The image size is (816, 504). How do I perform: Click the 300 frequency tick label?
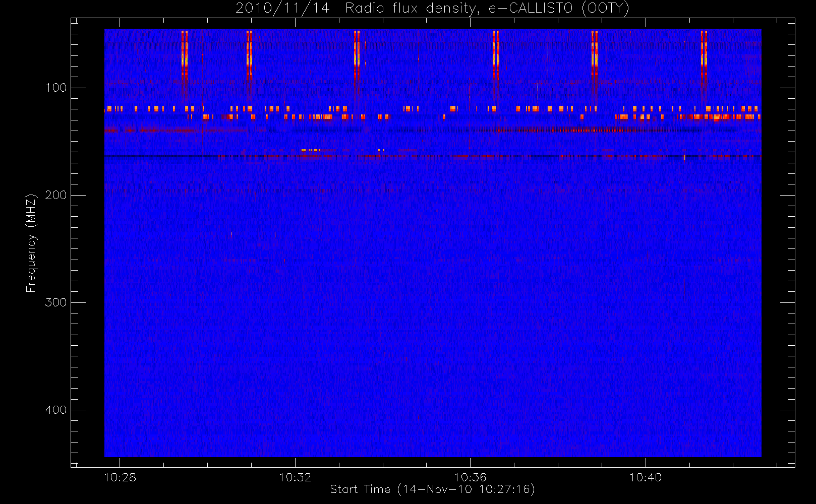[55, 303]
